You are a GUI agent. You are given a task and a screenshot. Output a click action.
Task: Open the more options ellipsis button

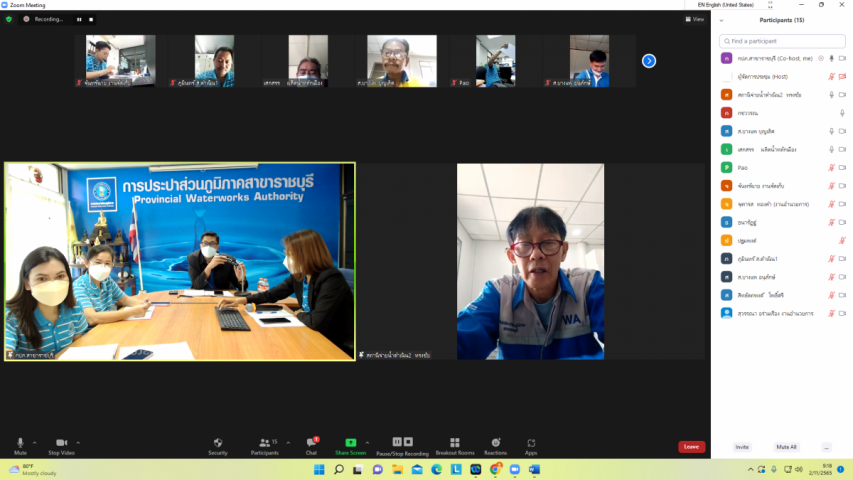tap(826, 447)
